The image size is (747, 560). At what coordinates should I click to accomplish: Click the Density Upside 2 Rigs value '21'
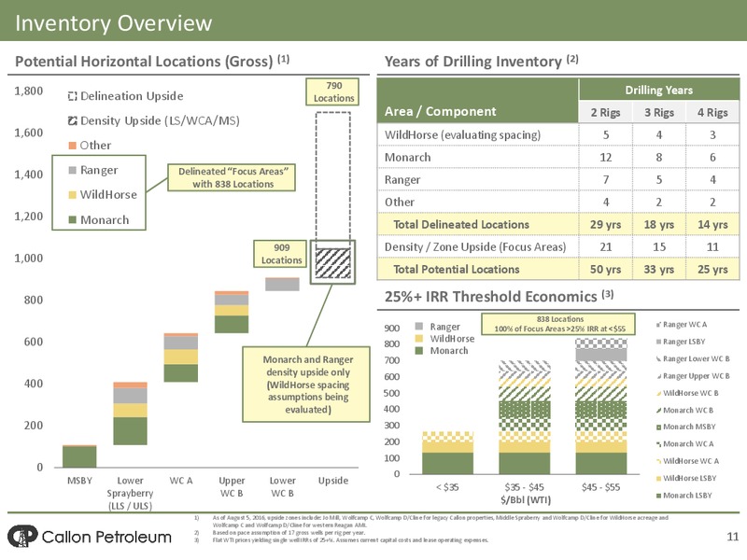[605, 246]
